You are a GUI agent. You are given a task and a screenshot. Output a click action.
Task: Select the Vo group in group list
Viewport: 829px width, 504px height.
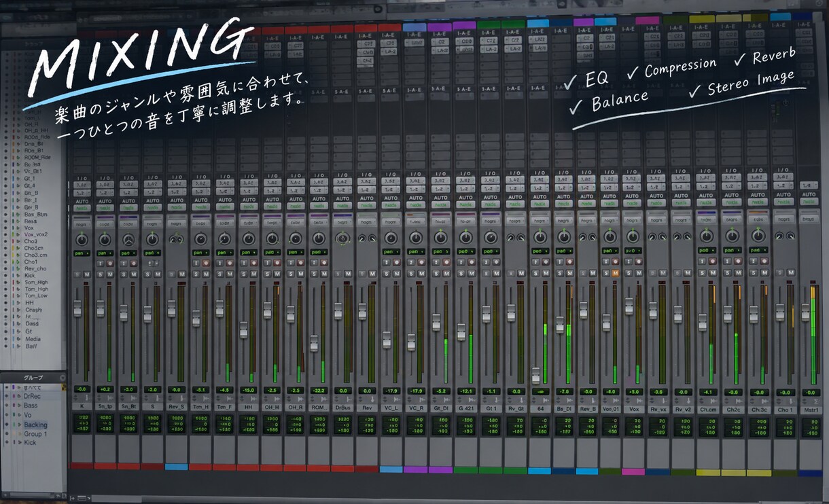tap(28, 415)
